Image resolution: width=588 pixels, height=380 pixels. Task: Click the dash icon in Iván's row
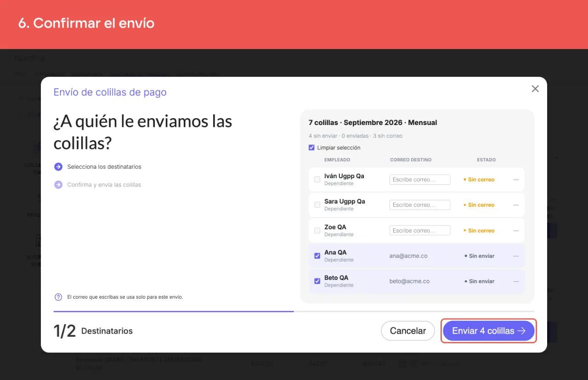(516, 180)
